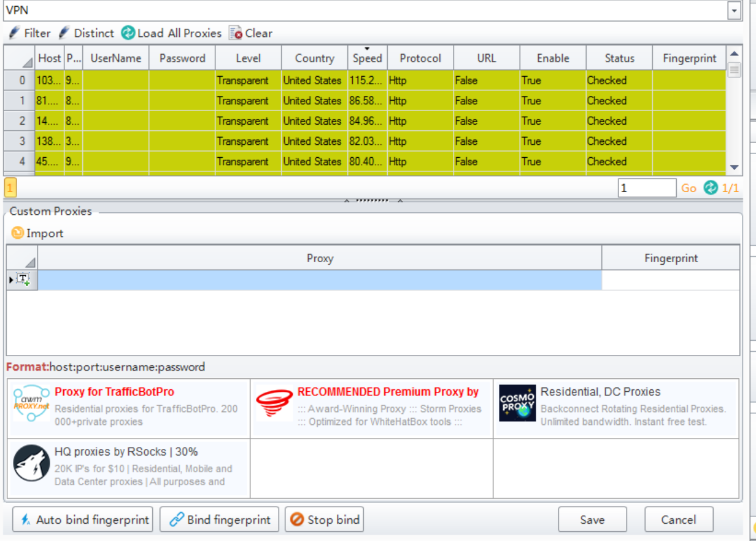The height and width of the screenshot is (541, 756).
Task: Click the Distinct toolbar icon
Action: pyautogui.click(x=64, y=33)
